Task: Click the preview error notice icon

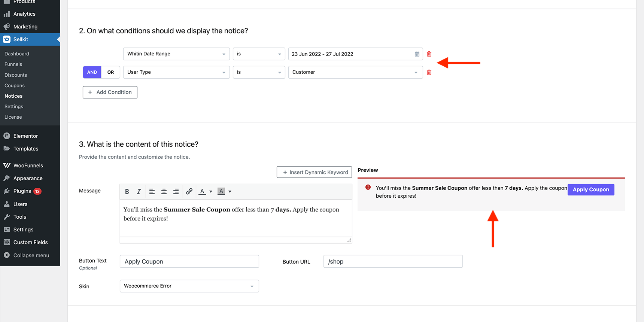Action: [x=368, y=187]
